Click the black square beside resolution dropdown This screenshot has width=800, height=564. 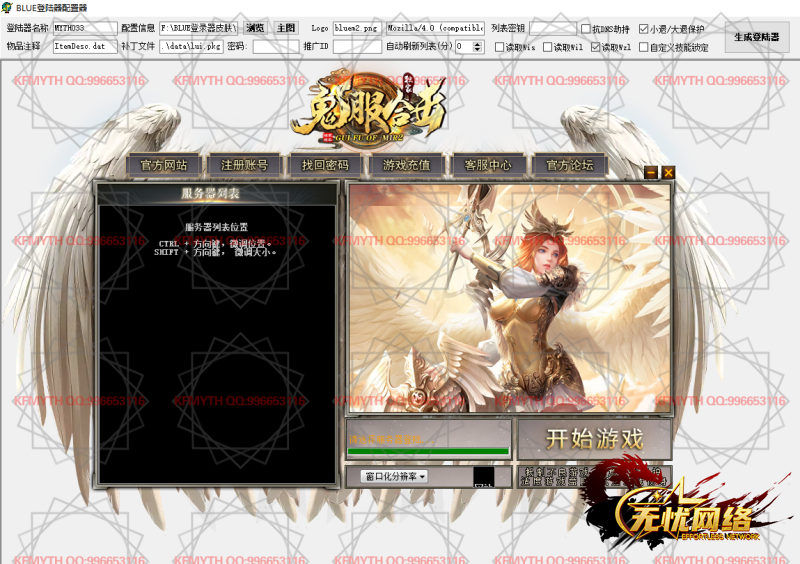[x=484, y=476]
